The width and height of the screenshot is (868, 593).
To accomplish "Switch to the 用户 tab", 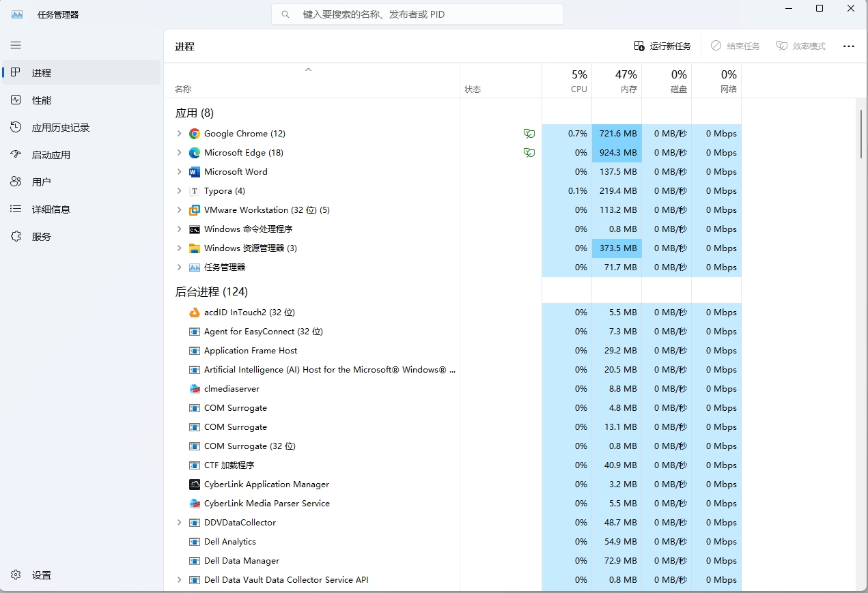I will (82, 182).
